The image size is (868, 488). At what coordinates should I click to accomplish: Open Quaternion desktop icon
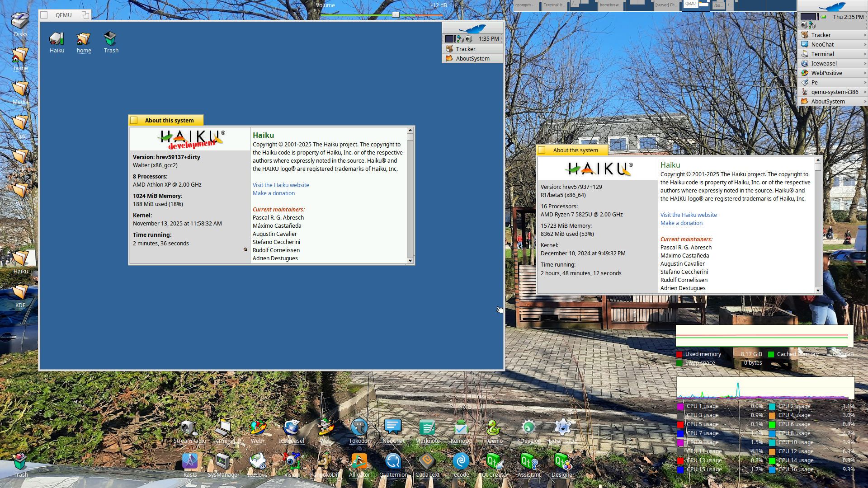click(x=393, y=462)
